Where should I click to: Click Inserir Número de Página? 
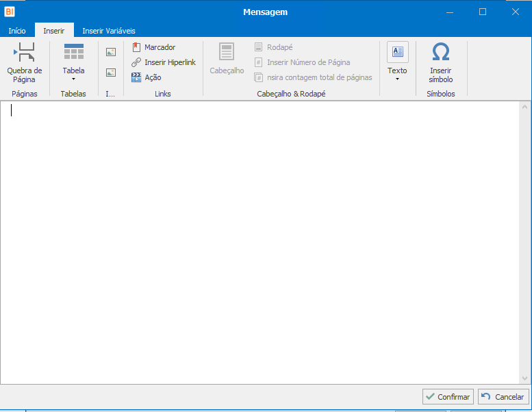tap(303, 62)
